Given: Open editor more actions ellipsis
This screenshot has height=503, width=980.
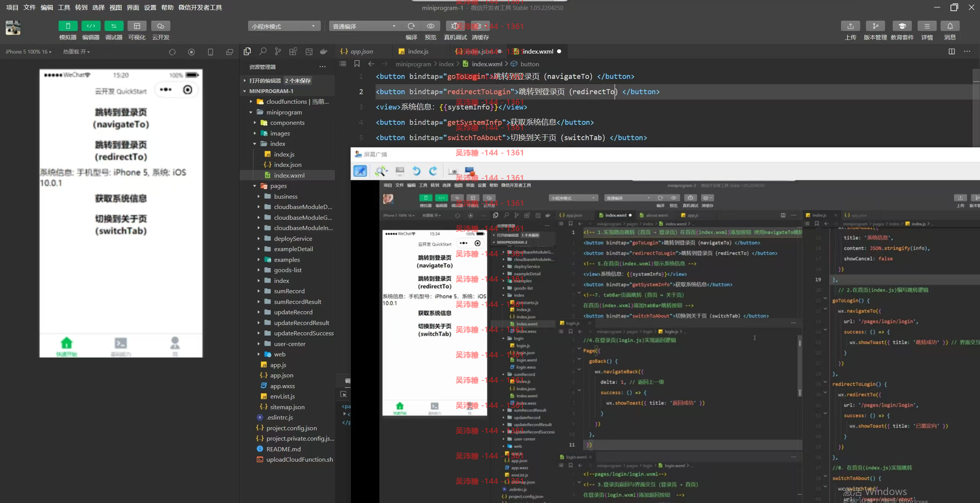Looking at the screenshot, I should [x=967, y=51].
